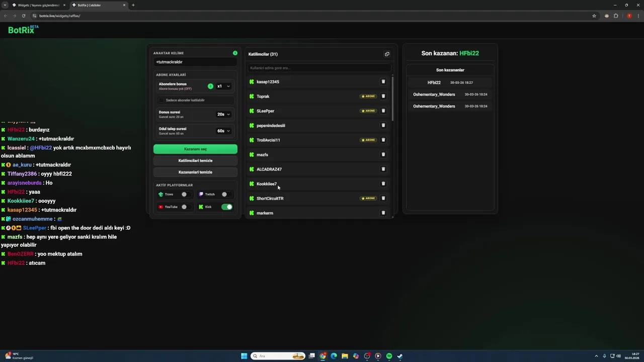Open browser extensions puzzle icon
This screenshot has width=644, height=362.
[x=616, y=16]
